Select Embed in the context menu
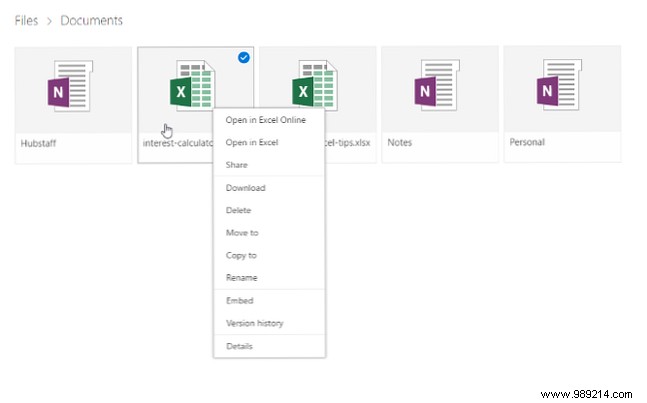Screen dimensions: 647x403 240,301
